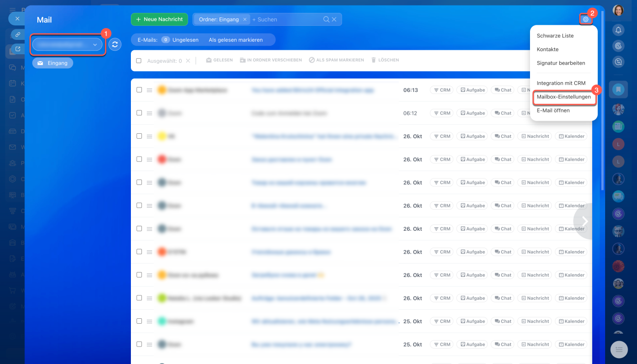
Task: Clear search with the X icon
Action: 334,19
